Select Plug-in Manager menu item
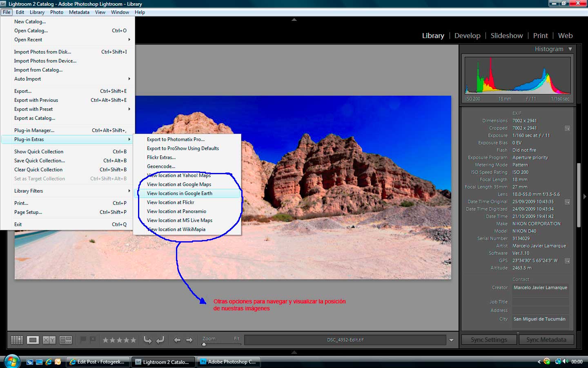 click(68, 130)
